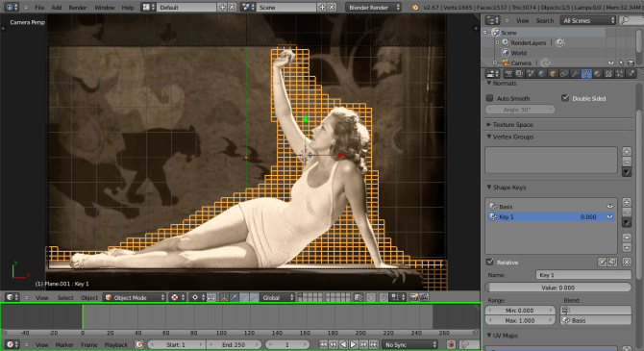This screenshot has height=351, width=644.
Task: Click the 3D manipulator toggle icon
Action: click(224, 297)
